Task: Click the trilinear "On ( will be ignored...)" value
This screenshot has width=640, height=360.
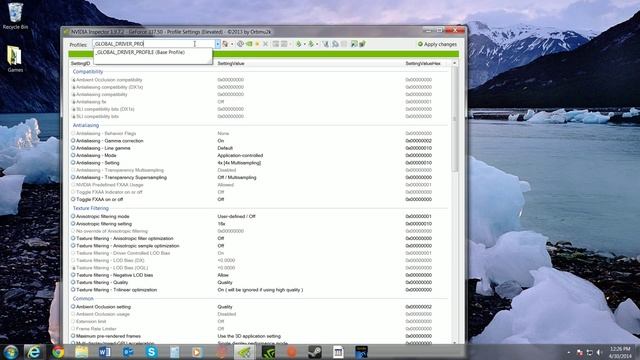Action: (x=260, y=290)
